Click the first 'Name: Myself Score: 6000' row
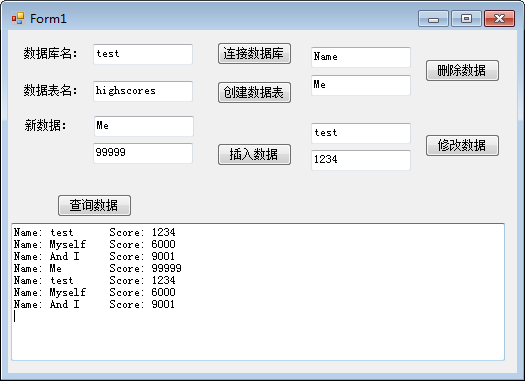The height and width of the screenshot is (381, 525). (94, 244)
